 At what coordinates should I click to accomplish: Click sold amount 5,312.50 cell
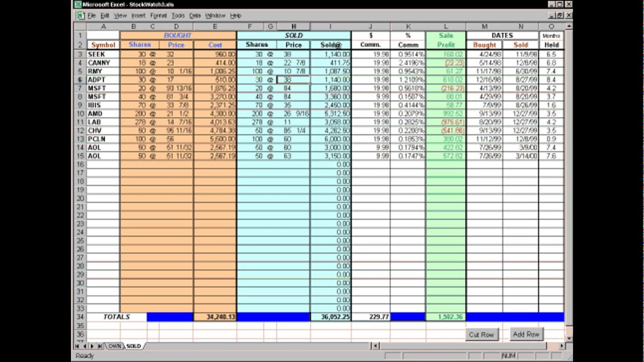330,114
